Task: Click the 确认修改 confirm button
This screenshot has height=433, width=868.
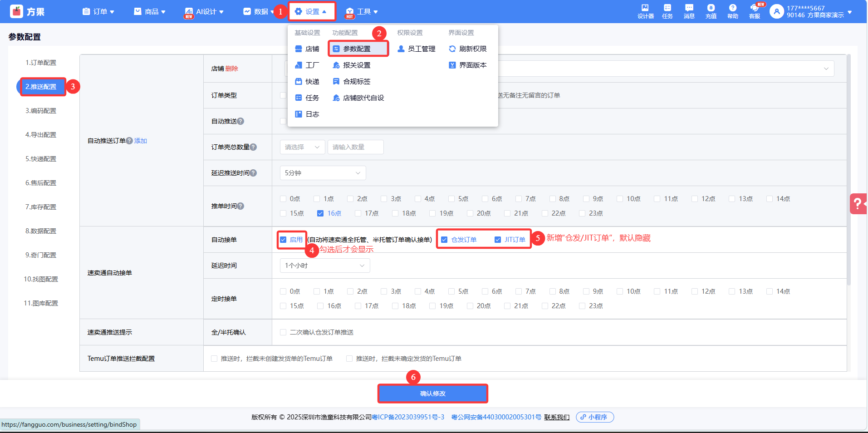Action: point(432,394)
